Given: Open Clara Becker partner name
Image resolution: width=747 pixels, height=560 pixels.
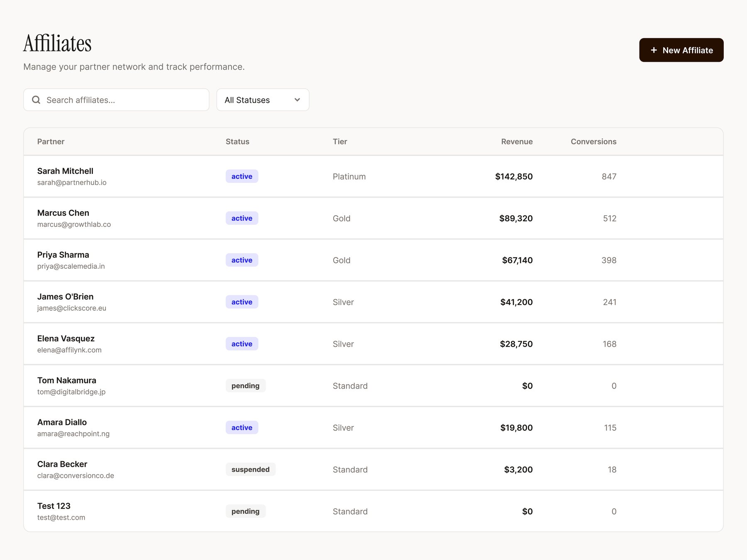Looking at the screenshot, I should [x=62, y=464].
